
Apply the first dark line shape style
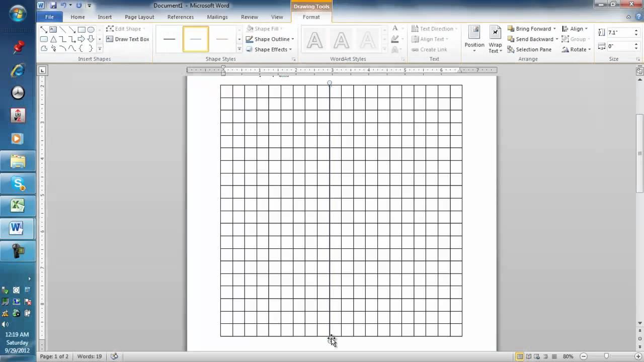[170, 39]
